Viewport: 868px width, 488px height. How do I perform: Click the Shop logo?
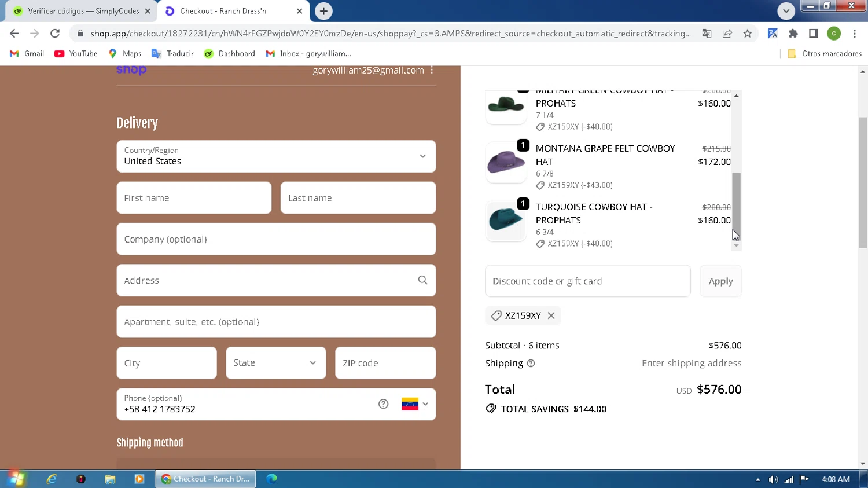pyautogui.click(x=131, y=70)
